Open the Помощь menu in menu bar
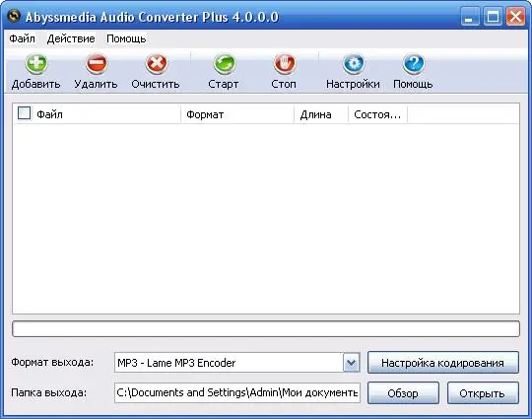 click(x=126, y=38)
